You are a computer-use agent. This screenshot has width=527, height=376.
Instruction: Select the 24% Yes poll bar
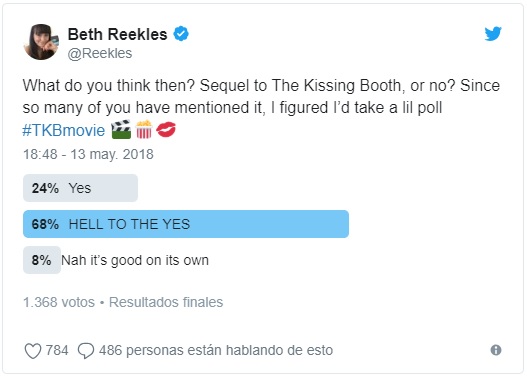(80, 188)
